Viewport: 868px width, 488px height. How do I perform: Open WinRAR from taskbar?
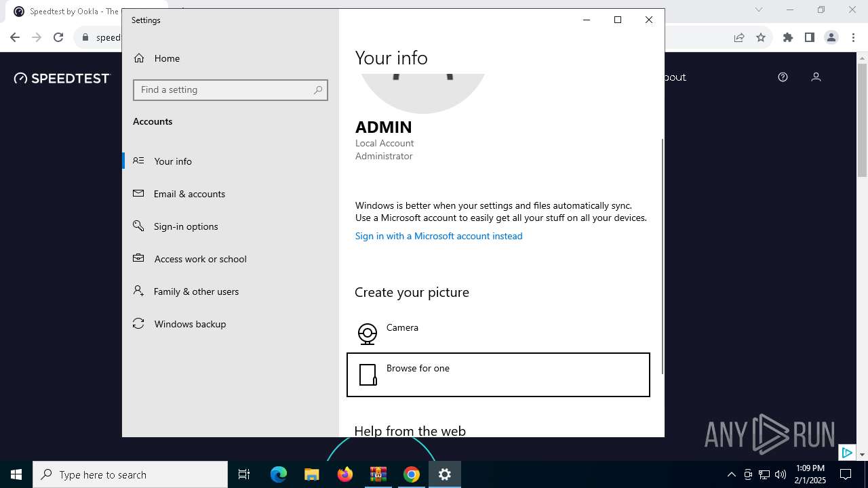[378, 474]
